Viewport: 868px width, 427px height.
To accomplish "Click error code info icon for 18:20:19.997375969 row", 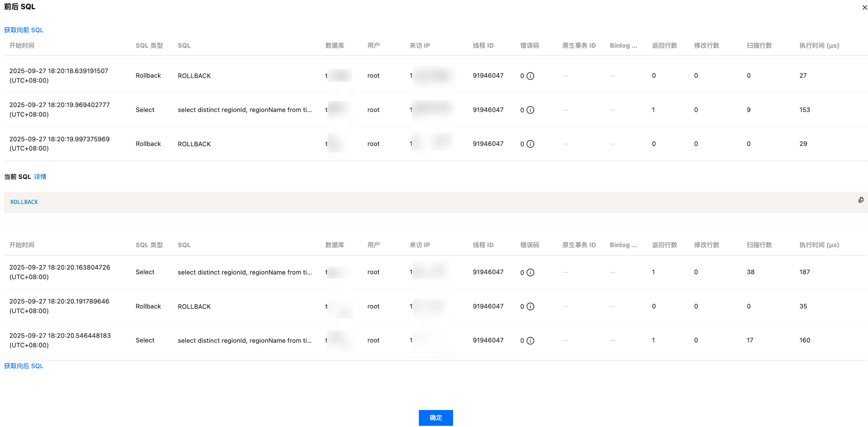I will 530,144.
